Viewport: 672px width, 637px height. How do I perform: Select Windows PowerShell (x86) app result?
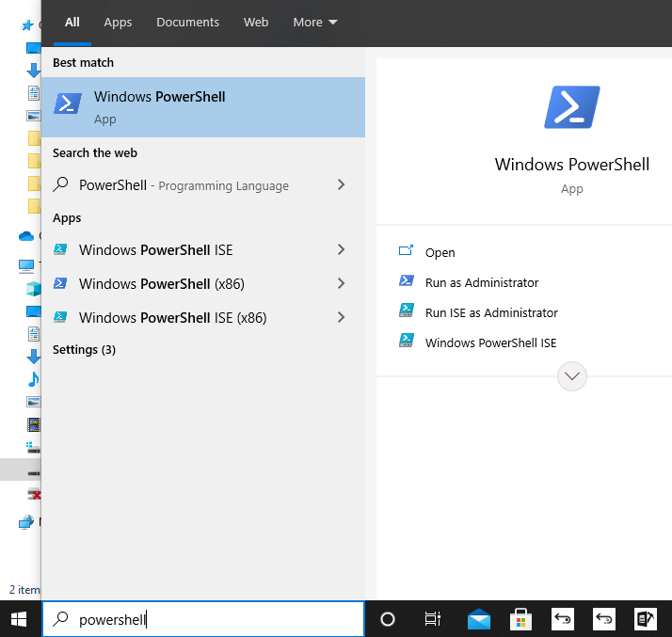coord(203,283)
